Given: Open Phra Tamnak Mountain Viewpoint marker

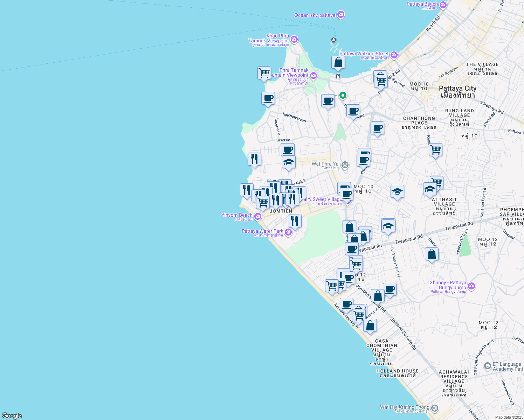Looking at the screenshot, I should coord(313,75).
